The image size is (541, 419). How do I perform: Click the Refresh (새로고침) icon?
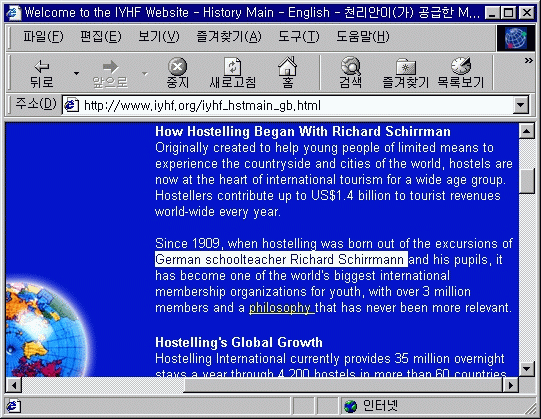tap(233, 66)
